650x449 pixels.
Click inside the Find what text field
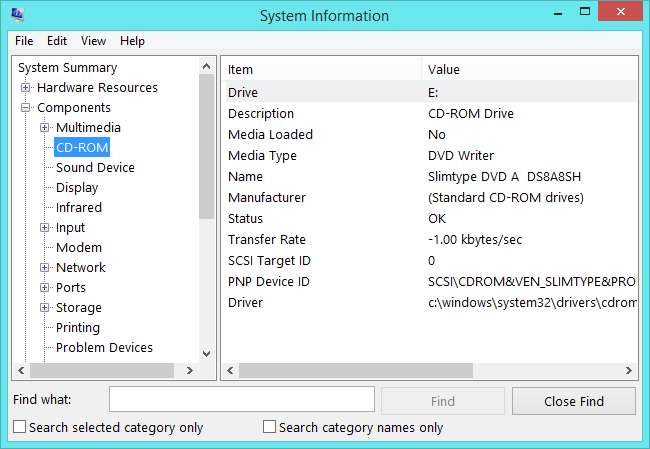click(x=241, y=400)
